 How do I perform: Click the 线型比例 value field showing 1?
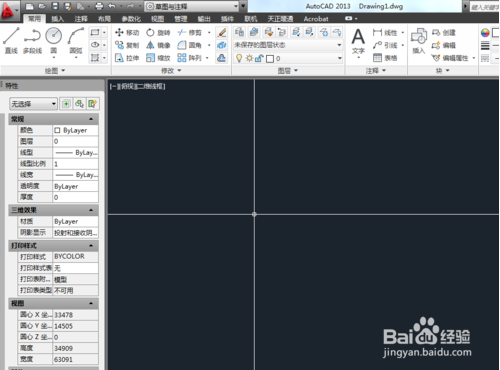(x=75, y=164)
